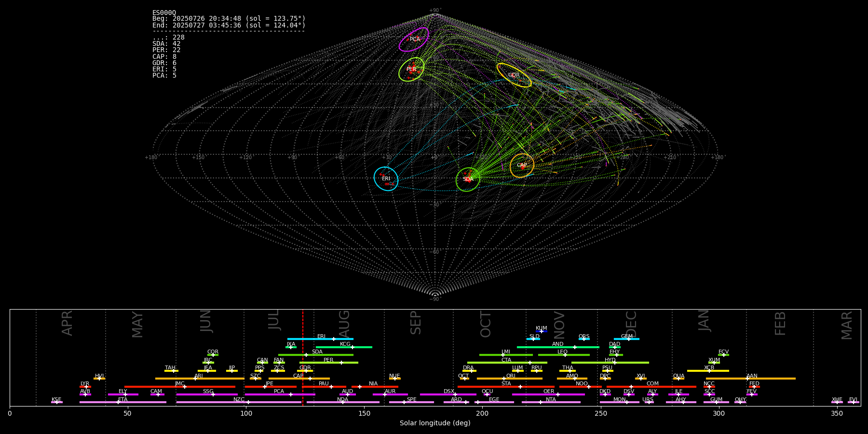Click the COM shower bar in the timeline
The width and height of the screenshot is (868, 434).
(x=651, y=387)
